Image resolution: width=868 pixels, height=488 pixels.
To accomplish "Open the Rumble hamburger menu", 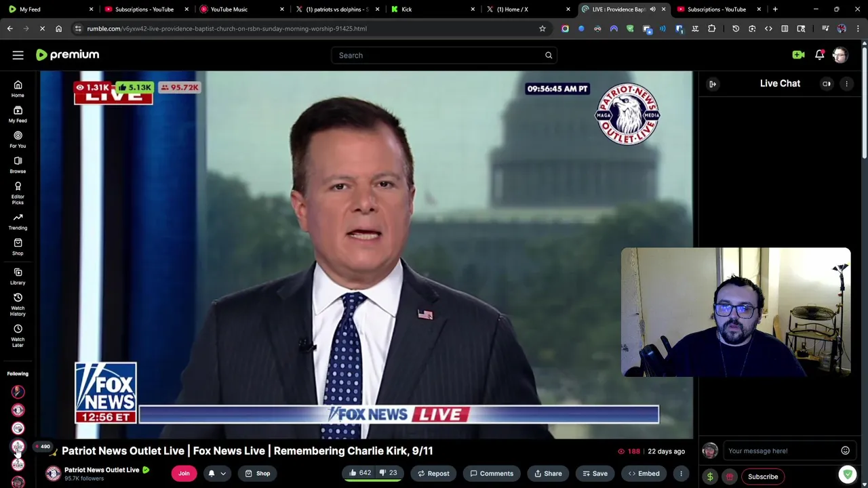I will [x=18, y=55].
